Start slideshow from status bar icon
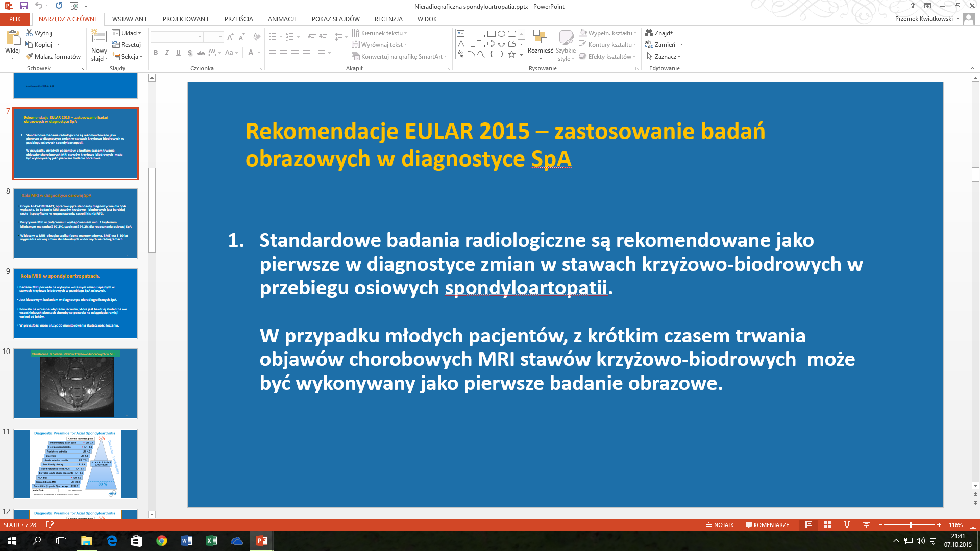Image resolution: width=980 pixels, height=551 pixels. pos(866,525)
